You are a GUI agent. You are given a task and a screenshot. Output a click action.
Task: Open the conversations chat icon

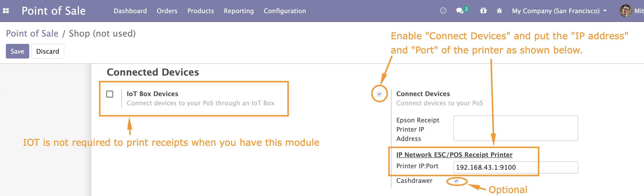tap(459, 11)
